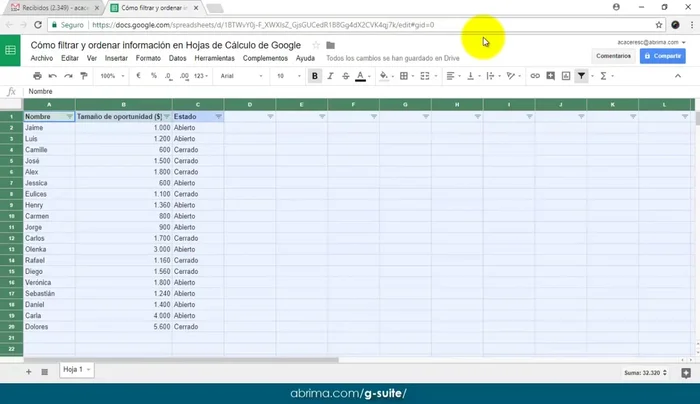
Task: Click the print icon in toolbar
Action: point(37,75)
